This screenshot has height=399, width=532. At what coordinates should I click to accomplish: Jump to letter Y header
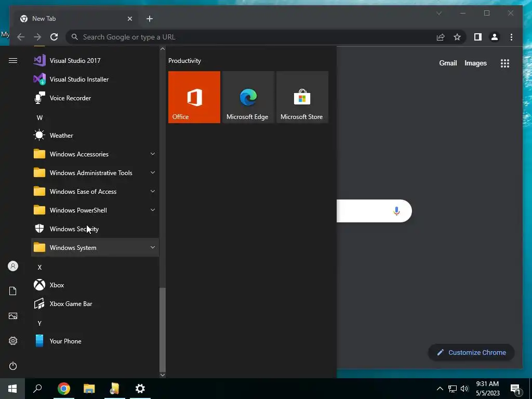click(39, 323)
